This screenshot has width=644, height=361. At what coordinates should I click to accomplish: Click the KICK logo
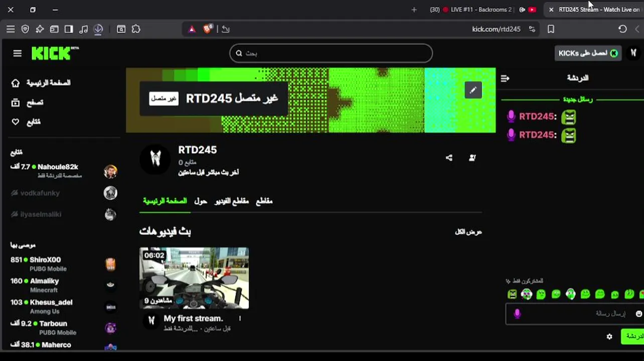click(55, 53)
